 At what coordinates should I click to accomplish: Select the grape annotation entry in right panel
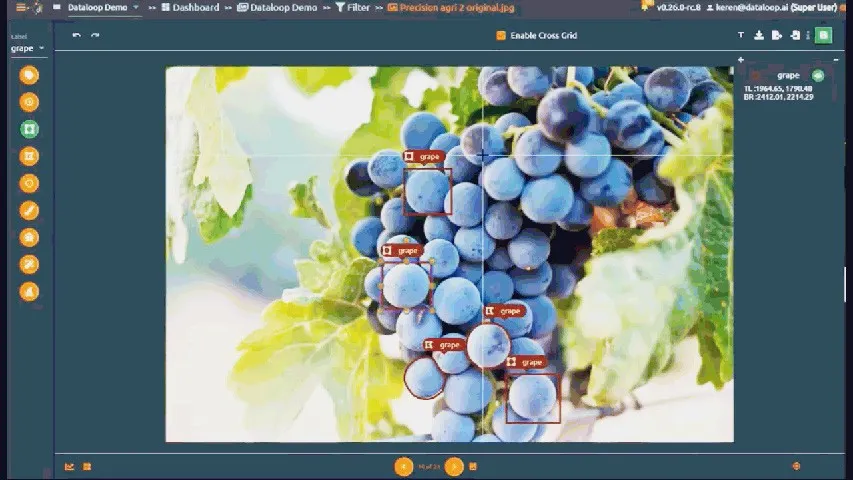(788, 76)
